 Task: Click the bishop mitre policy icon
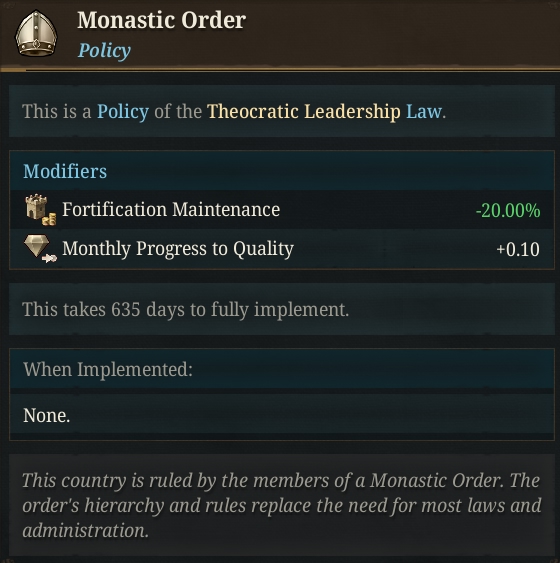tap(36, 33)
